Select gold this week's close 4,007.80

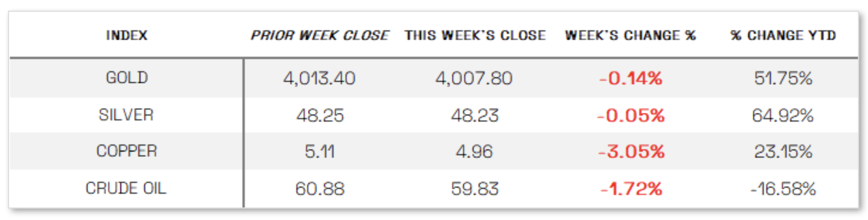coord(474,78)
